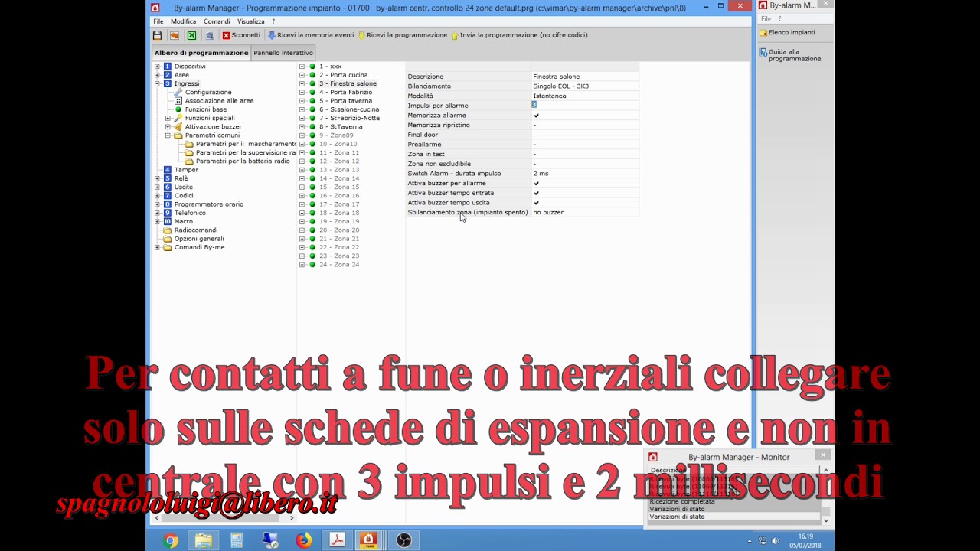Select Parametri per la batteria radio

click(x=243, y=161)
